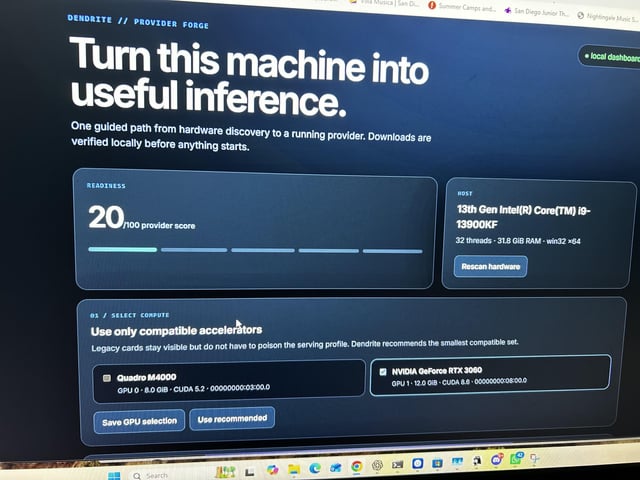Open Summer Camps and... bookmark

[x=462, y=7]
